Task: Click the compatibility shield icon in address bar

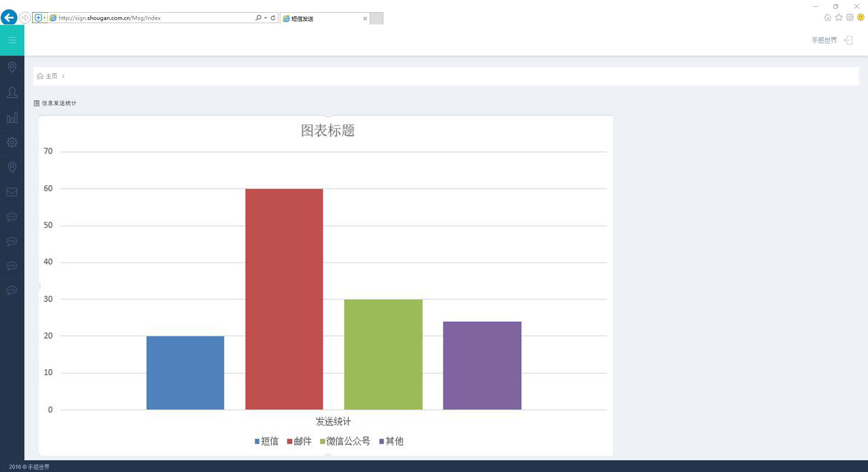Action: tap(38, 18)
